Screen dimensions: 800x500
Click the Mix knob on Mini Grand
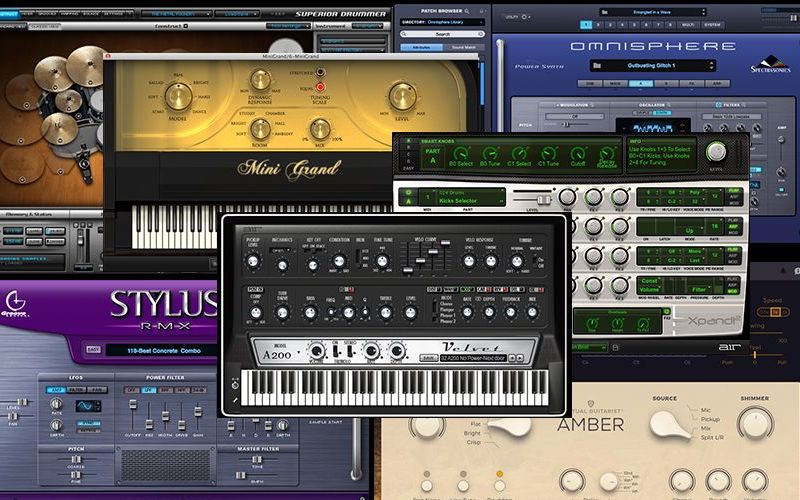[x=321, y=130]
